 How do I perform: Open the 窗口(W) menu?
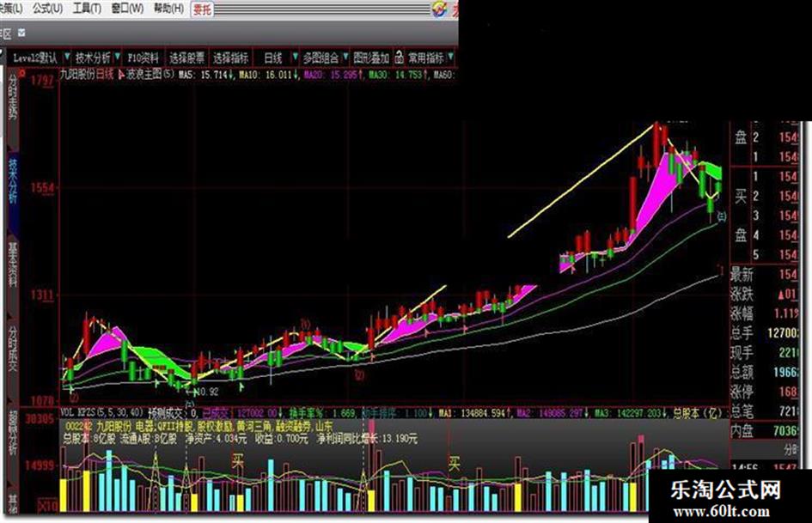[x=127, y=9]
